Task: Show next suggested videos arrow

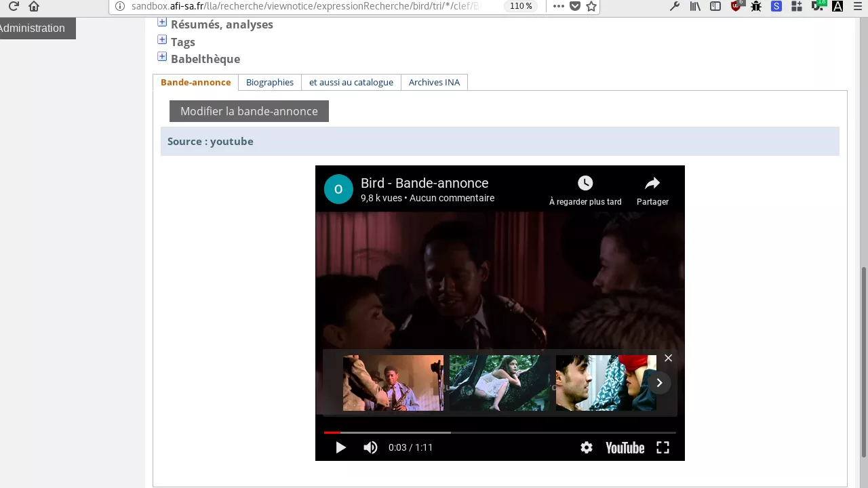Action: click(x=659, y=383)
